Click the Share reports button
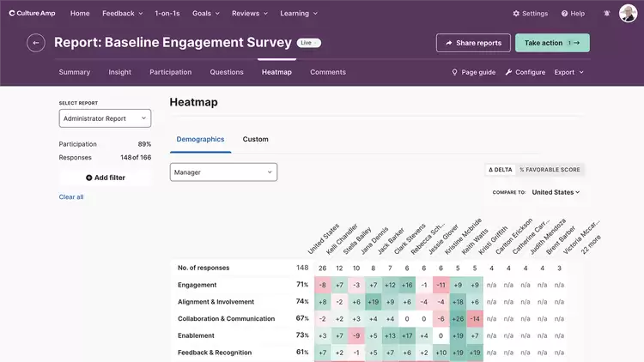The width and height of the screenshot is (644, 362). point(473,43)
